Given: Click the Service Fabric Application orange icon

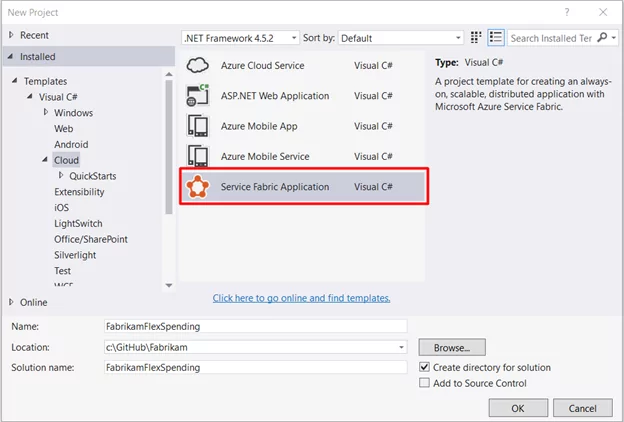Looking at the screenshot, I should (198, 186).
